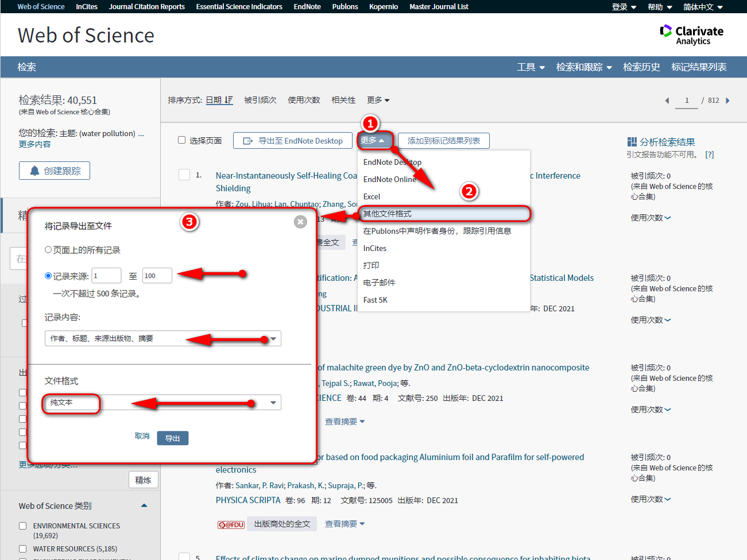Click 出版商处的全文 button
The width and height of the screenshot is (747, 560).
282,524
